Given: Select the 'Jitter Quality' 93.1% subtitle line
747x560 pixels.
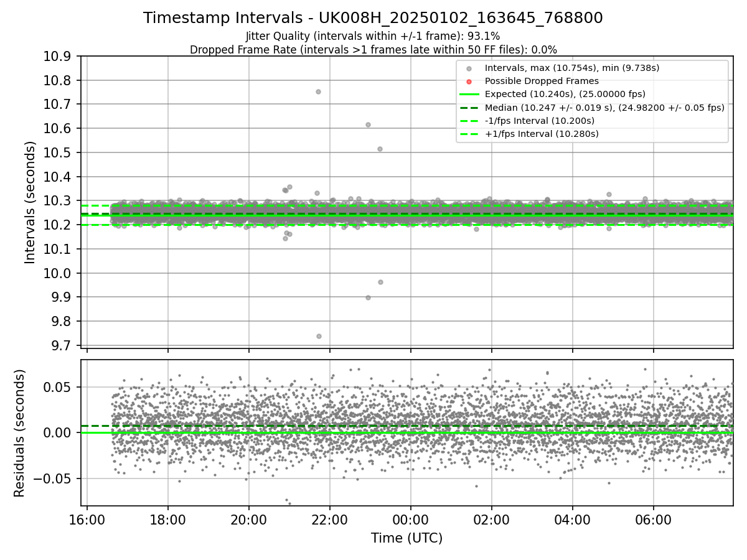Looking at the screenshot, I should [373, 36].
